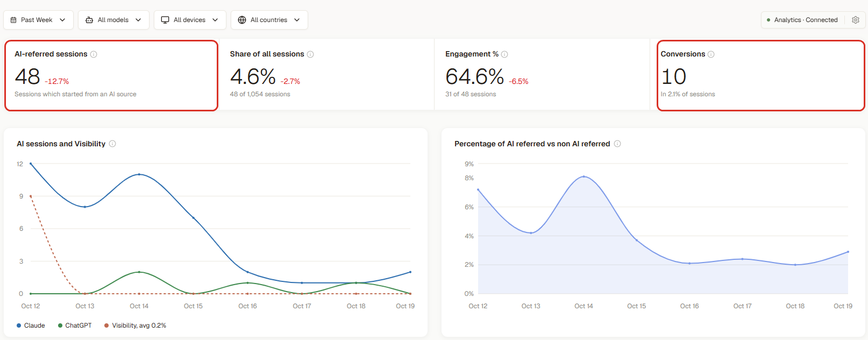The height and width of the screenshot is (340, 868).
Task: Click the Claude Oct 14 peak data point
Action: click(139, 174)
